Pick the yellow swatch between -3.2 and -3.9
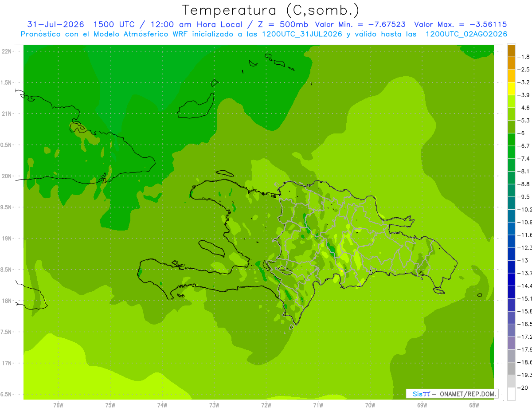Image resolution: width=532 pixels, height=411 pixels. (x=511, y=89)
